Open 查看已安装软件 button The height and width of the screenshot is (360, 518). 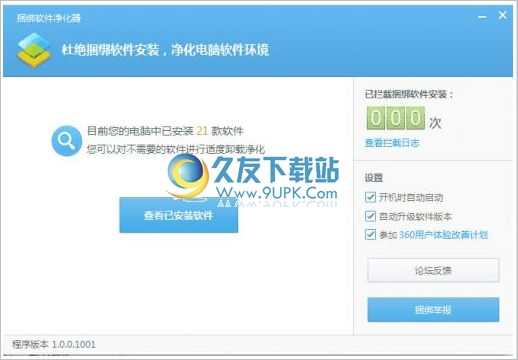[x=179, y=215]
